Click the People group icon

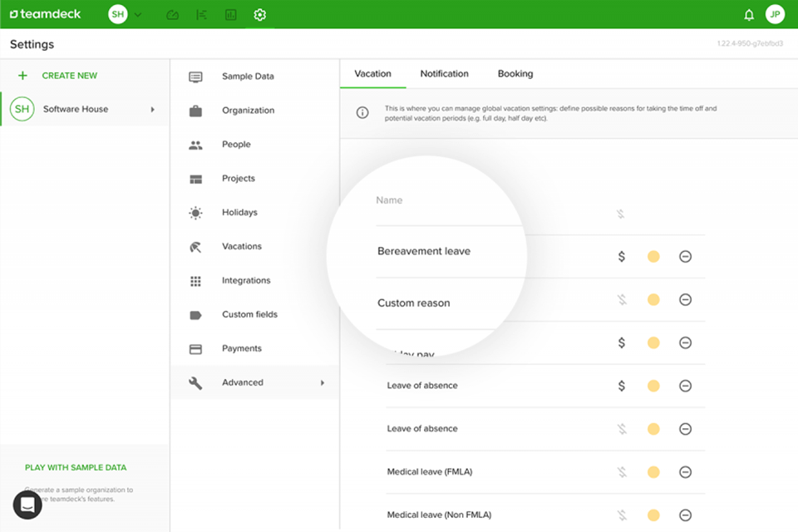195,145
